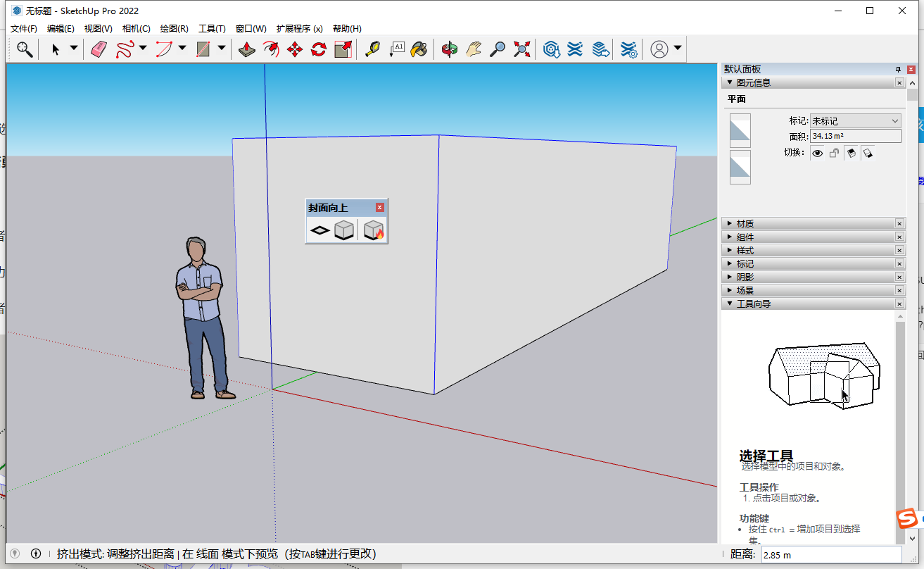Toggle face visibility with the eye icon
Viewport: 924px width, 569px height.
(x=817, y=153)
